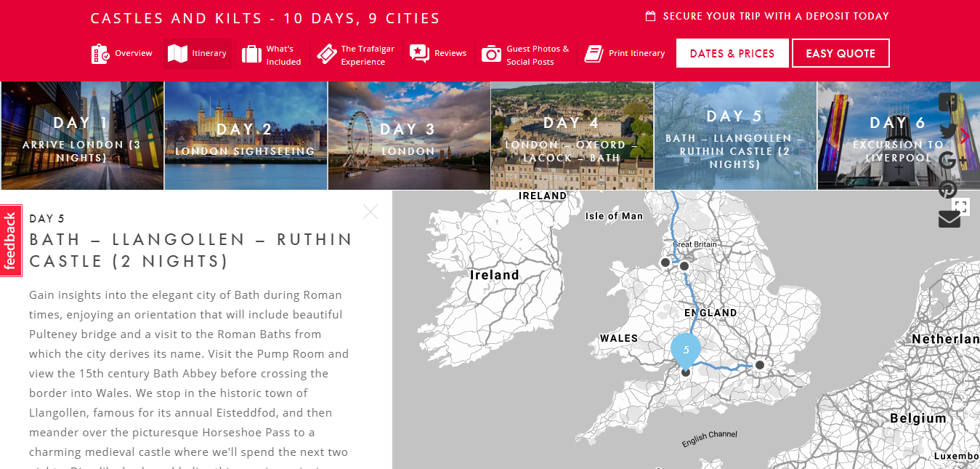Select the Itinerary tab
The image size is (980, 469).
pyautogui.click(x=198, y=54)
